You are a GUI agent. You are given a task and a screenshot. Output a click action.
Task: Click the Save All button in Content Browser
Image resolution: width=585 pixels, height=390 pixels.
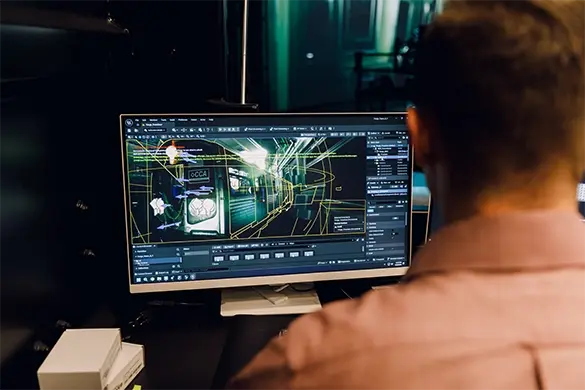point(243,247)
